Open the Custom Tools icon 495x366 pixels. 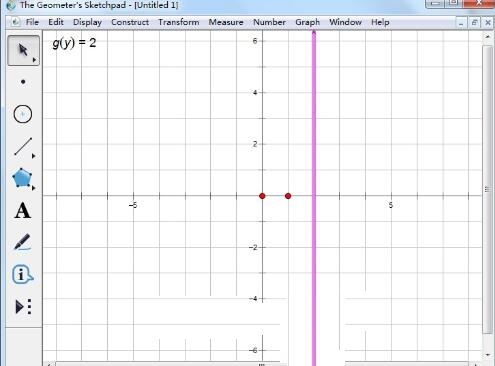23,306
